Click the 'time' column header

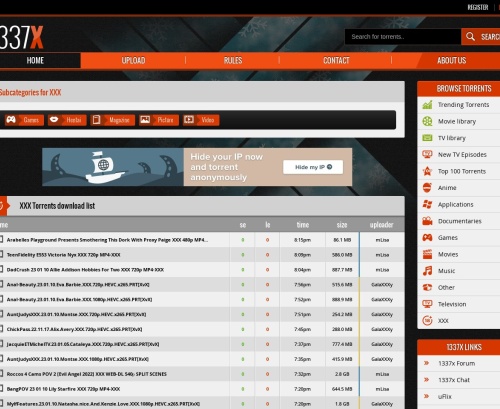tap(303, 225)
